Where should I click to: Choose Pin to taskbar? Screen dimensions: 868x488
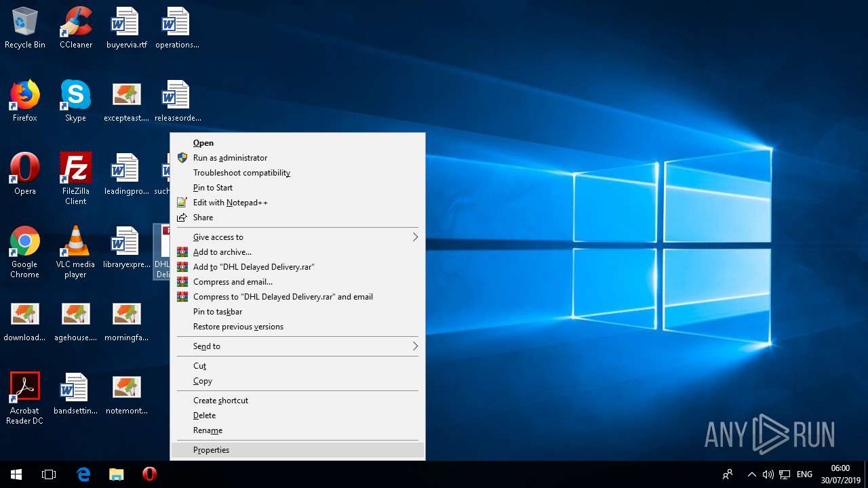pyautogui.click(x=297, y=312)
